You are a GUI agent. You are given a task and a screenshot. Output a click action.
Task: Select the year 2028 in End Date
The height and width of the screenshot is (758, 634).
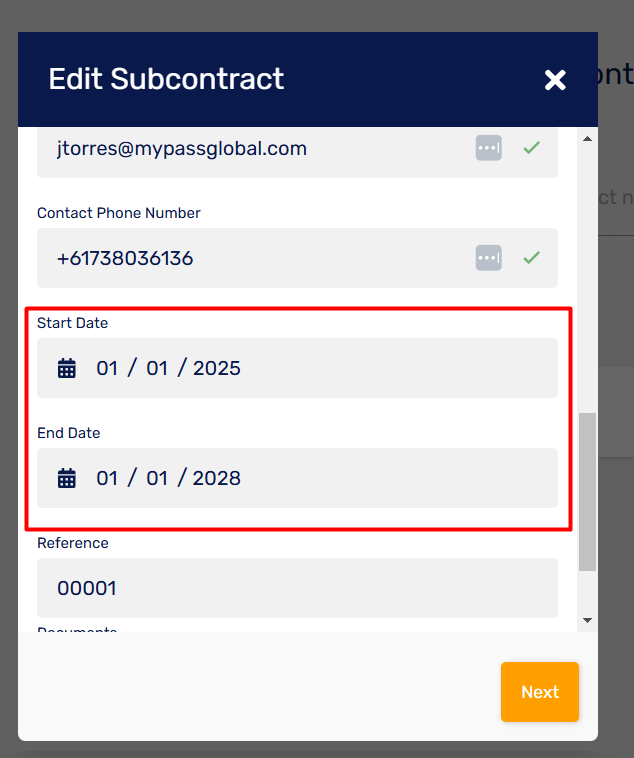(217, 478)
